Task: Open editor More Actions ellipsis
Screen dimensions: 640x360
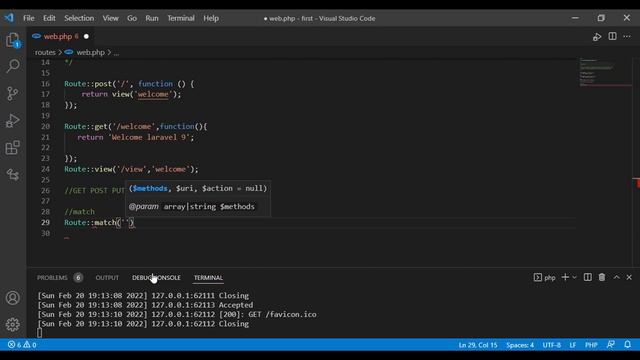Action: pyautogui.click(x=627, y=36)
